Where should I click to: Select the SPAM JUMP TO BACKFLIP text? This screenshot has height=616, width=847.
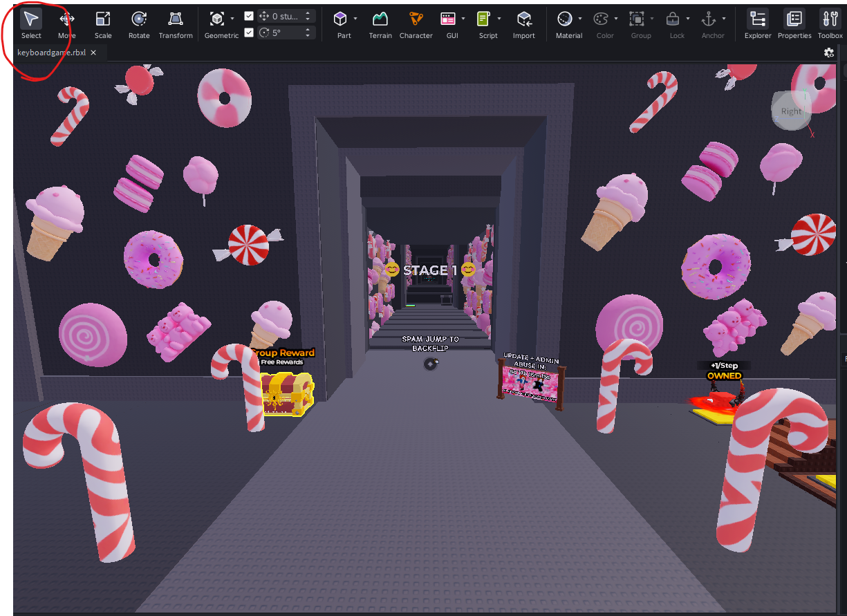click(x=431, y=344)
